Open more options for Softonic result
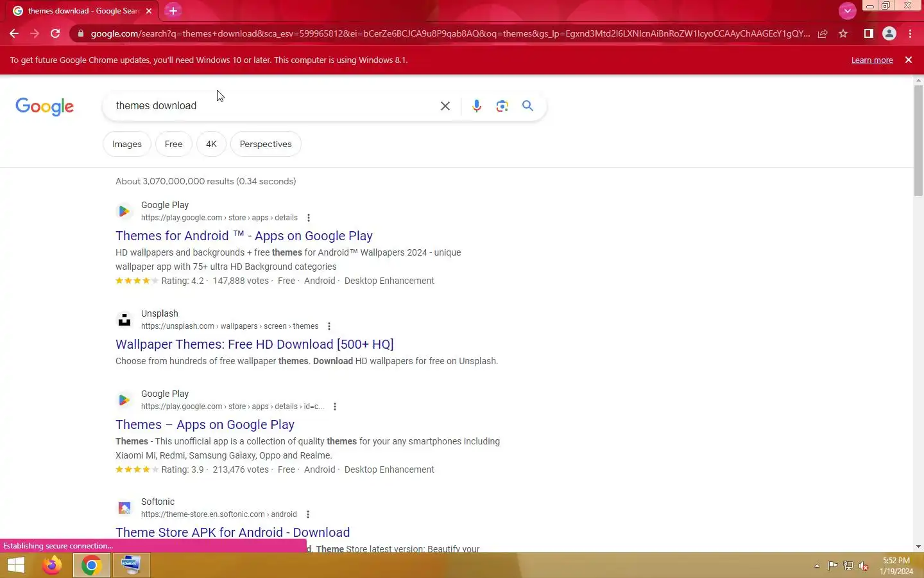The image size is (924, 578). (308, 514)
